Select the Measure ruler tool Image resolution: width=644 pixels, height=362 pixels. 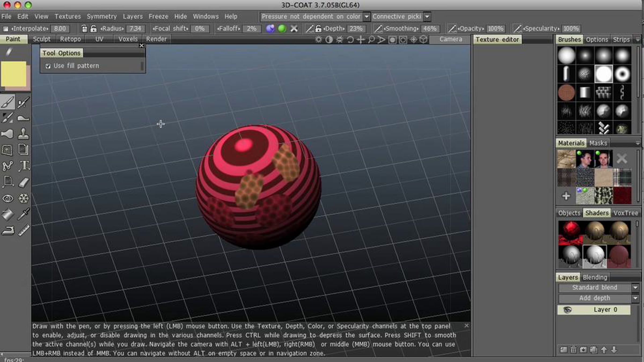pyautogui.click(x=24, y=230)
